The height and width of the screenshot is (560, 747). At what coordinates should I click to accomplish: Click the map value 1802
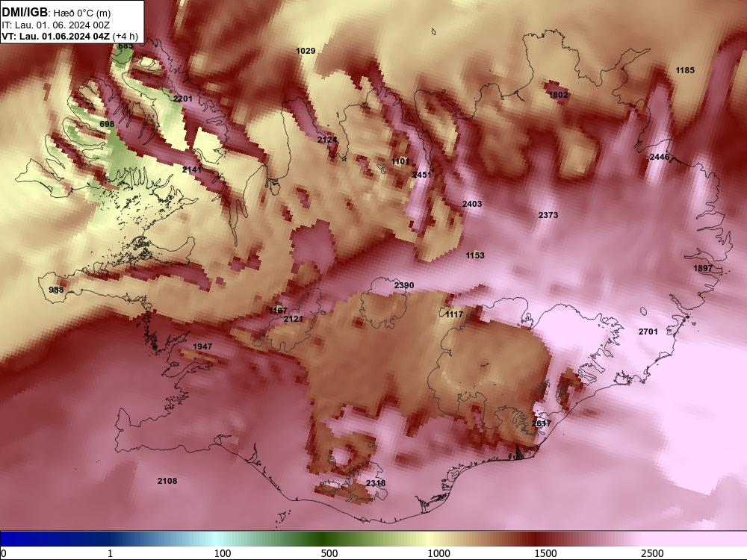558,96
